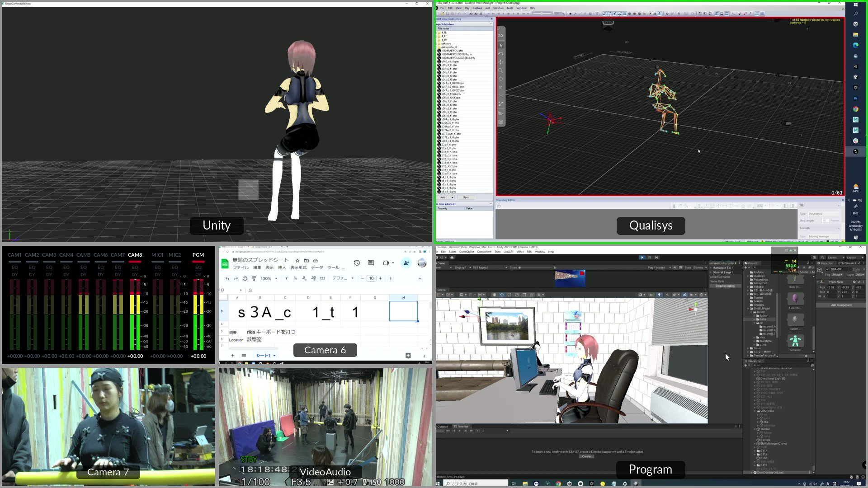Click the star icon next to spreadsheet title

[297, 260]
